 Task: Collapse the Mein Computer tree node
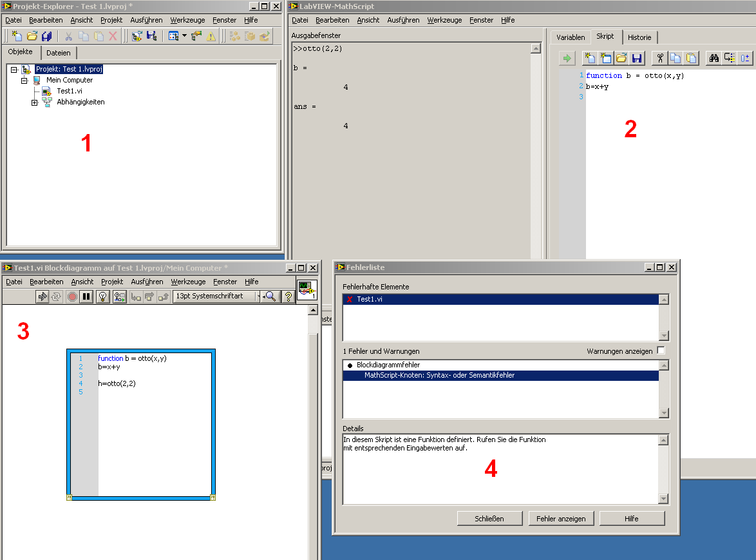24,81
